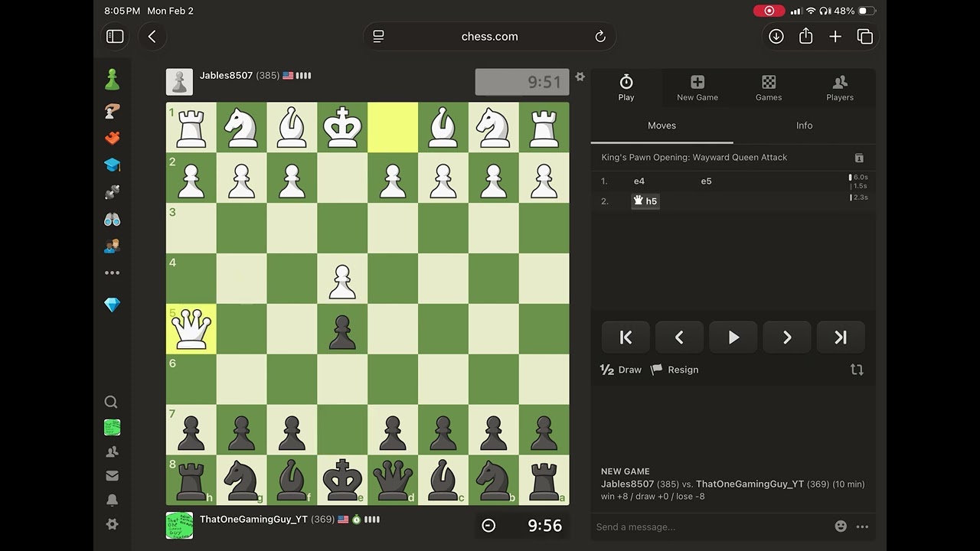980x551 pixels.
Task: Open the Learn graduation-cap icon
Action: [112, 165]
